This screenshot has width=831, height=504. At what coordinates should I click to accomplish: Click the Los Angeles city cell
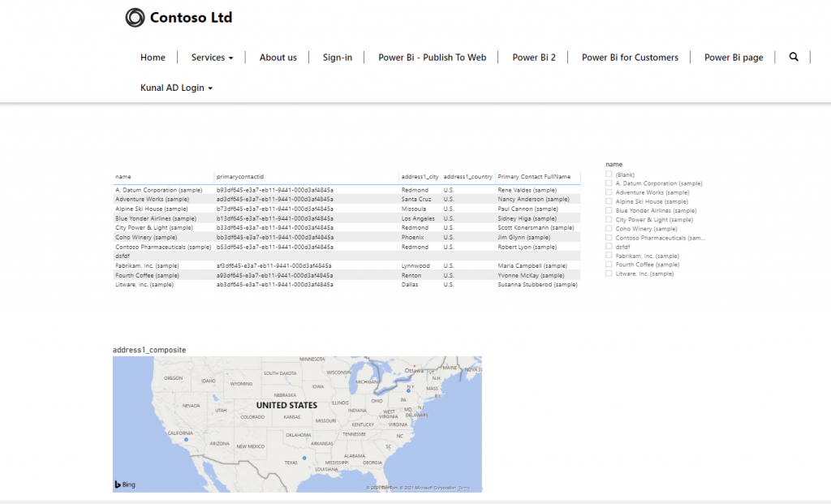(x=418, y=218)
